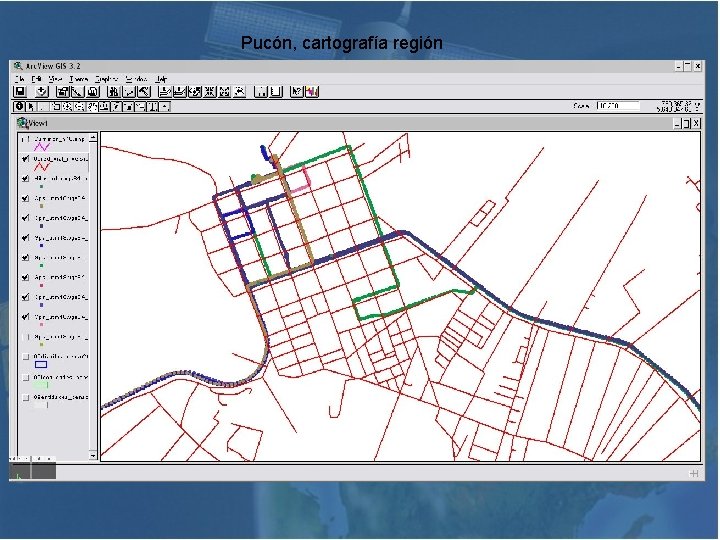Click the fixed Zoom In button
The width and height of the screenshot is (720, 540).
(209, 92)
